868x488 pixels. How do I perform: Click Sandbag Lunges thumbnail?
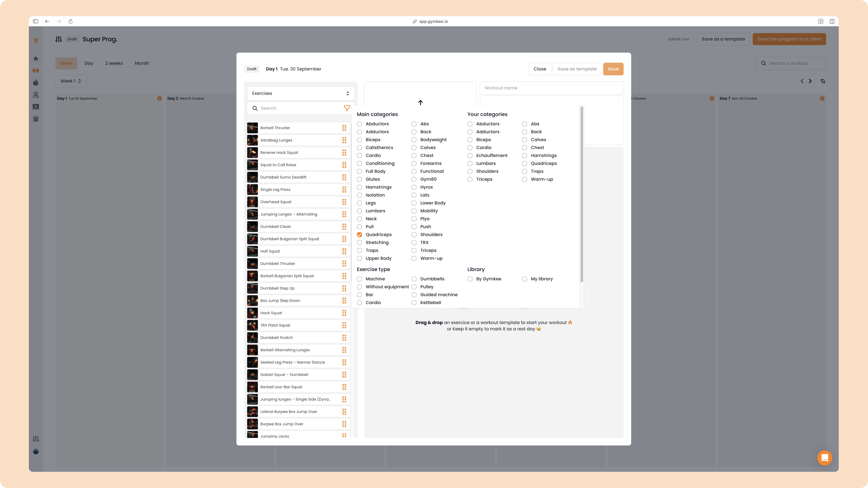pyautogui.click(x=252, y=140)
